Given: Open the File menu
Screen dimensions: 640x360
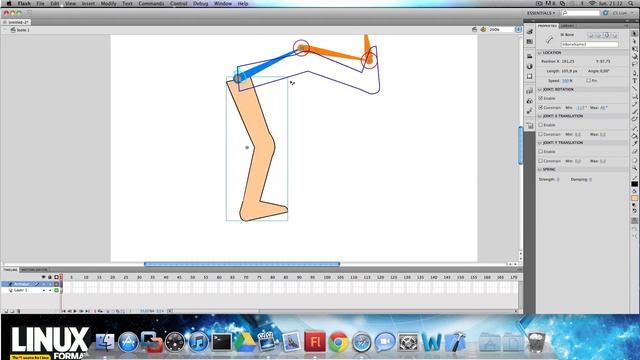Looking at the screenshot, I should 40,3.
